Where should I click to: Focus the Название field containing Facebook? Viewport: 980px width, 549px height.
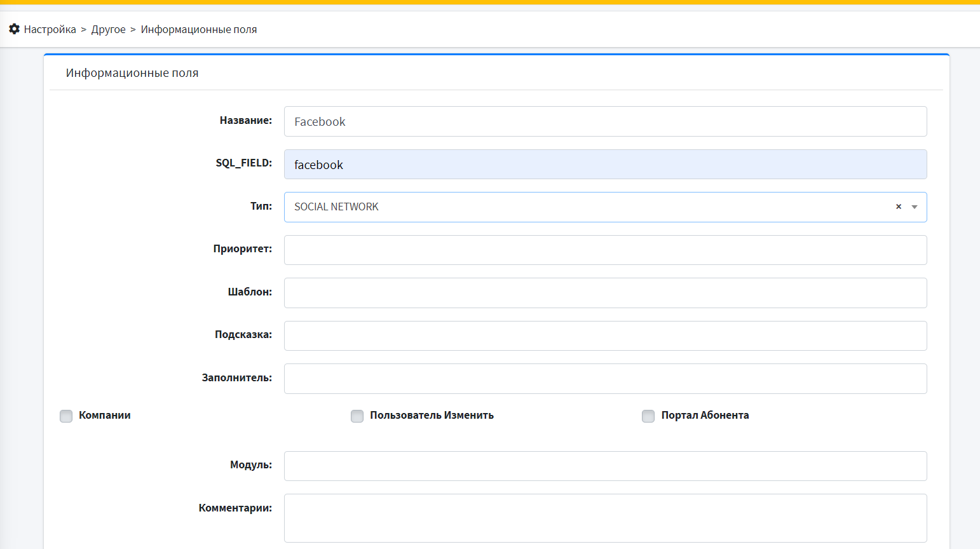click(605, 121)
